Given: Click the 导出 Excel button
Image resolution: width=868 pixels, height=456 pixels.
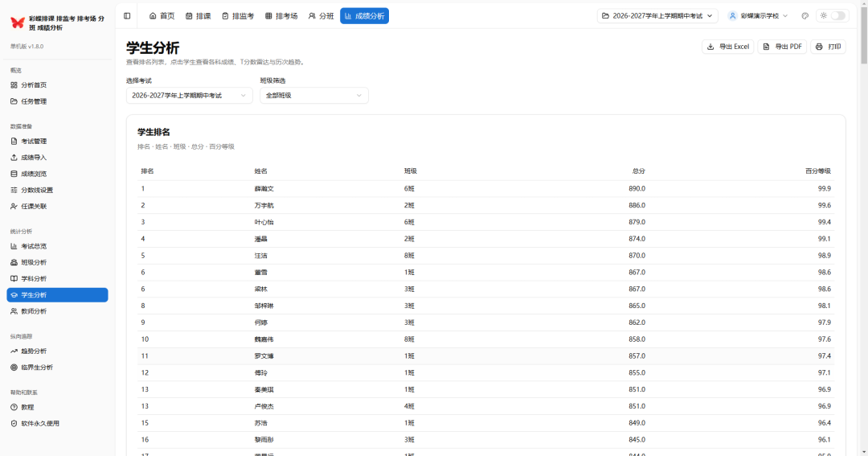Looking at the screenshot, I should click(x=727, y=47).
